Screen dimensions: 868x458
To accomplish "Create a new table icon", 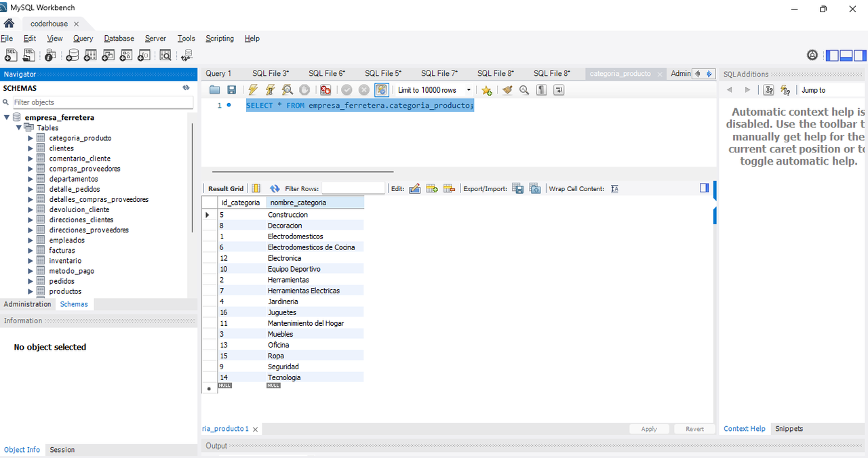I will pos(90,55).
